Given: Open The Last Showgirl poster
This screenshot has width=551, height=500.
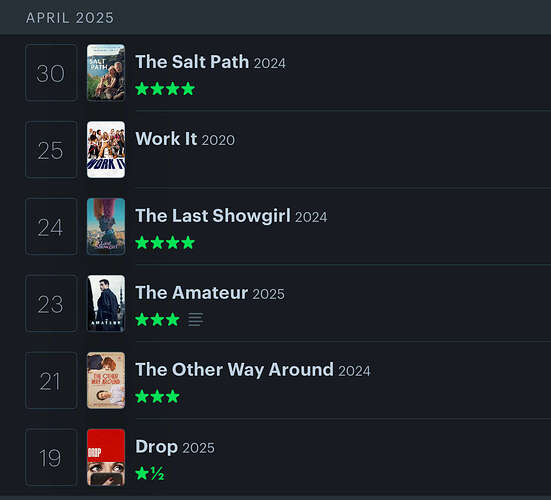Looking at the screenshot, I should point(106,226).
